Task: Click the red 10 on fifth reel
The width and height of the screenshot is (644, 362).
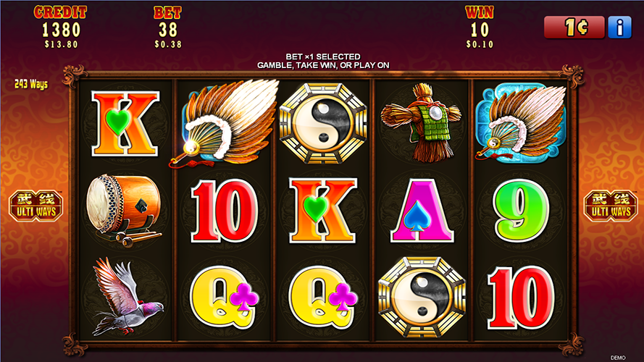Action: (x=520, y=297)
